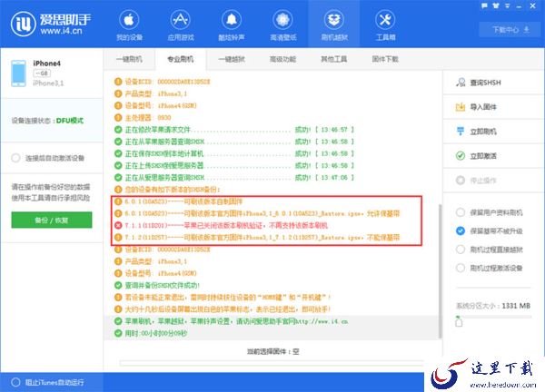545x392 pixels.
Task: Switch to the 其他工具 tab
Action: [x=333, y=59]
